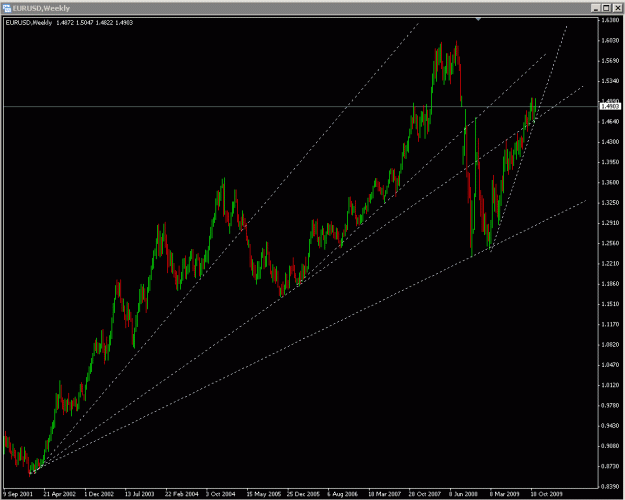625x500 pixels.
Task: Click the 8 Mar 2009 date label
Action: tap(505, 494)
